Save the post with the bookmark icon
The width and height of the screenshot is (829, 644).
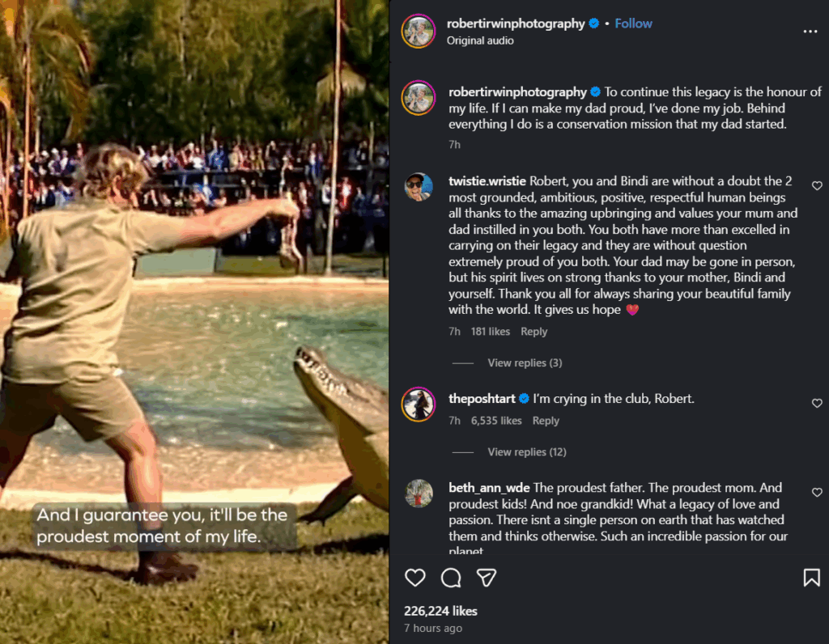click(811, 578)
